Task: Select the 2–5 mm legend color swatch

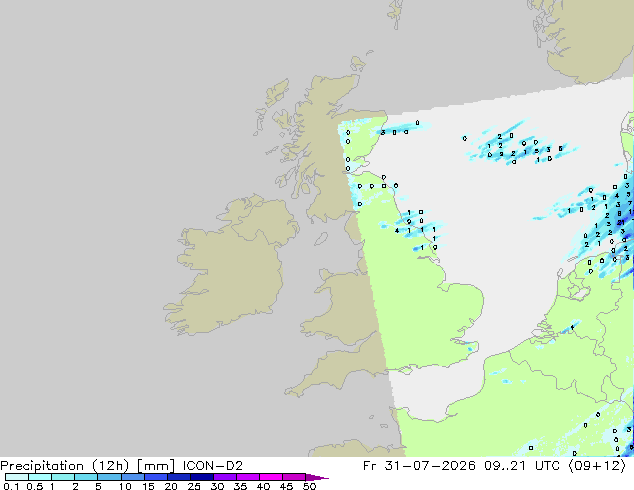Action: (x=86, y=477)
